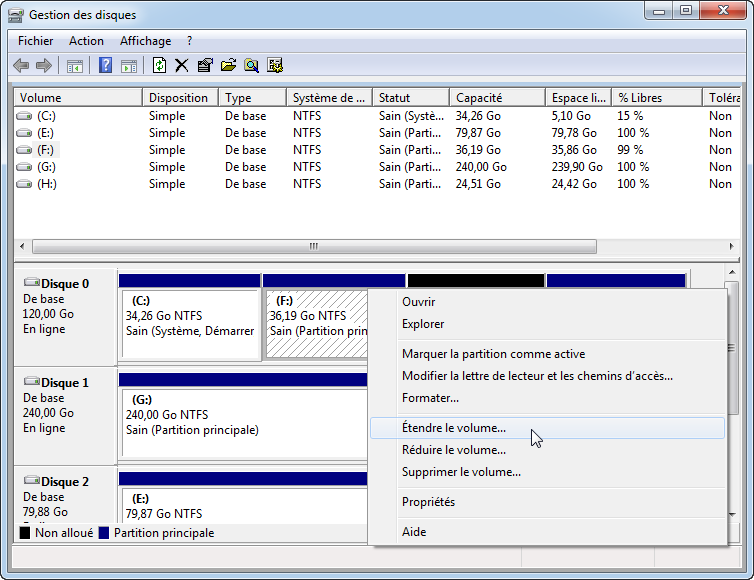Toggle the action pane toolbar icon
This screenshot has width=754, height=580.
pyautogui.click(x=129, y=66)
